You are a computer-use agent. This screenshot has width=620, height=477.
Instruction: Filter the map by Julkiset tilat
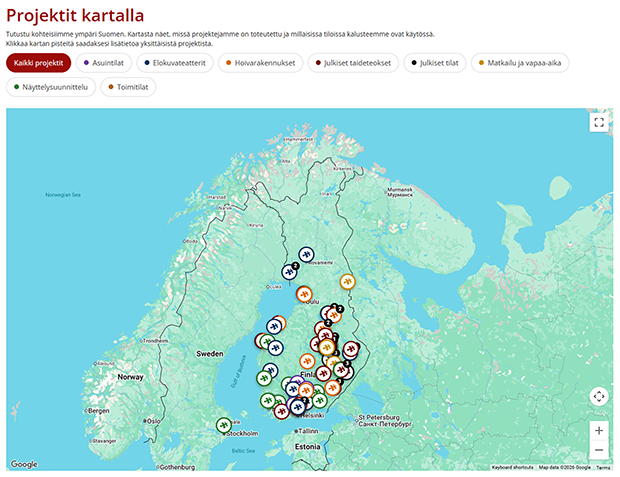[435, 63]
